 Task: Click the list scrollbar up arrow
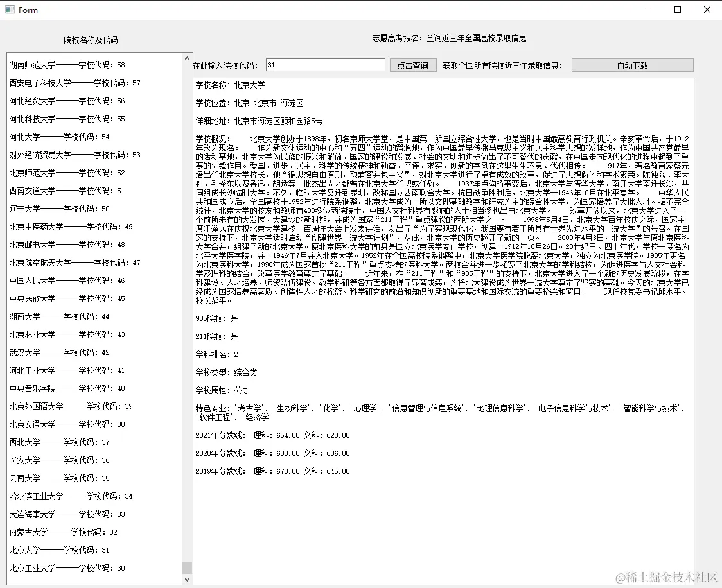coord(187,58)
